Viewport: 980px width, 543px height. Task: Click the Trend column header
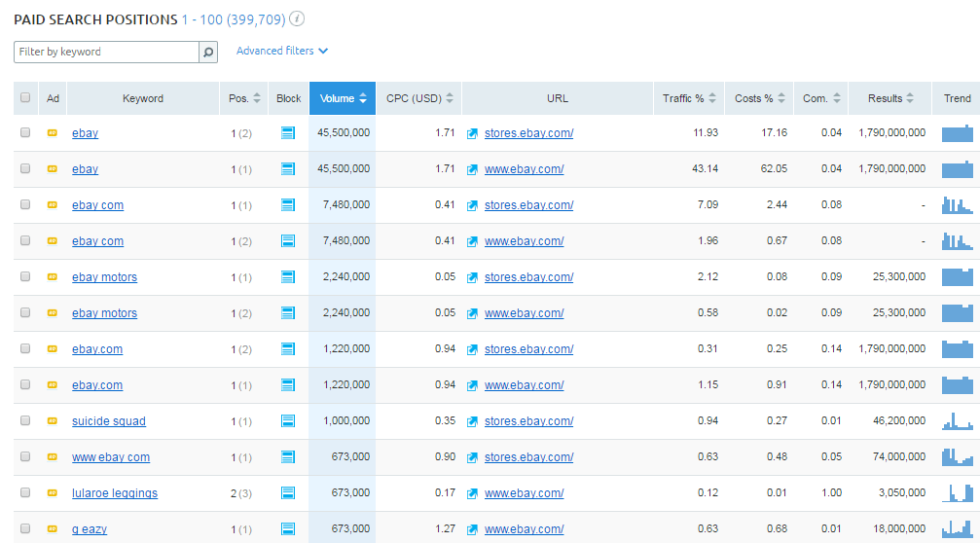957,98
